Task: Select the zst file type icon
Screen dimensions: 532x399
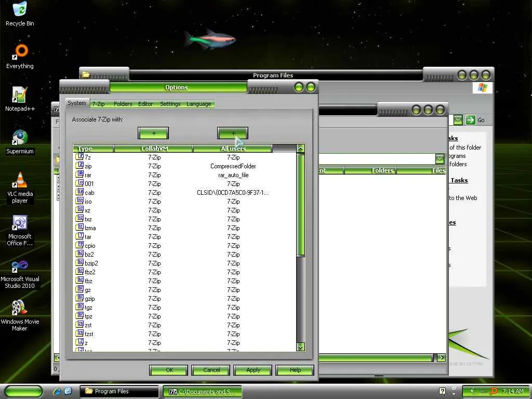Action: pyautogui.click(x=79, y=324)
